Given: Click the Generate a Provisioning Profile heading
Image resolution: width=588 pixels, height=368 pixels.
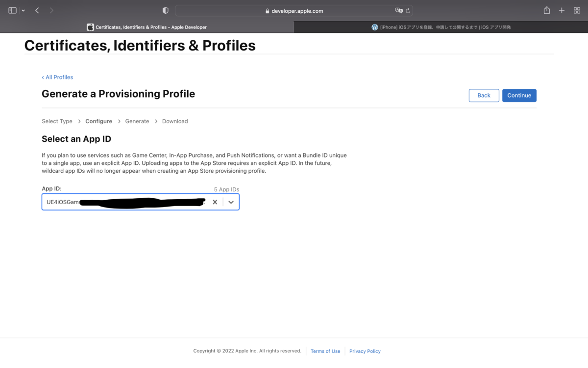Looking at the screenshot, I should click(x=118, y=94).
